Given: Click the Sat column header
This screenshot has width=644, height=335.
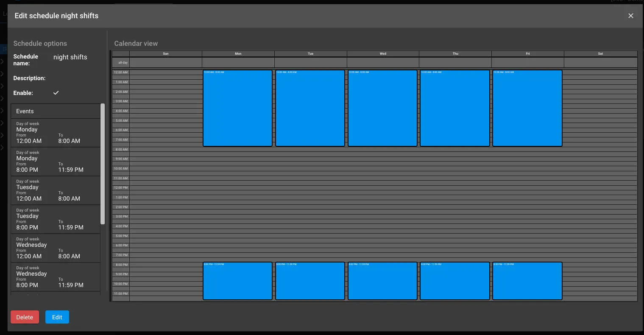Looking at the screenshot, I should (600, 54).
